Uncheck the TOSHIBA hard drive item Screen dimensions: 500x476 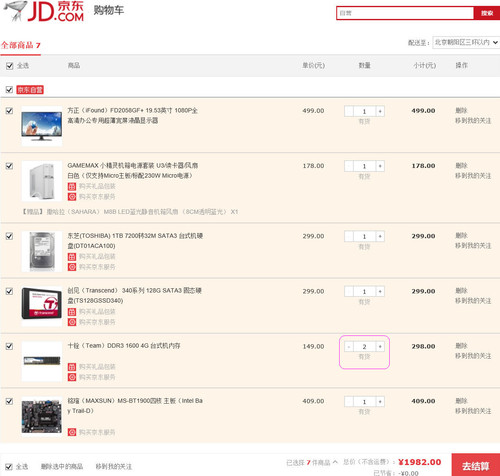point(9,236)
